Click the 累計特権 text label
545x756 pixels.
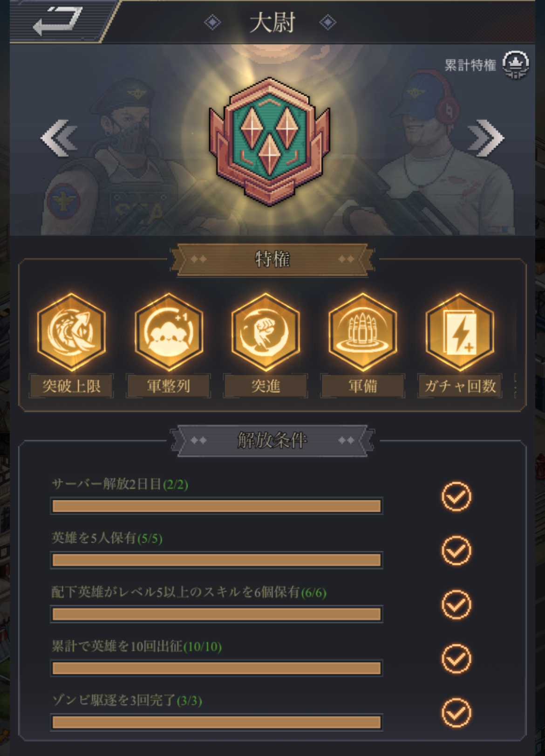click(x=470, y=65)
